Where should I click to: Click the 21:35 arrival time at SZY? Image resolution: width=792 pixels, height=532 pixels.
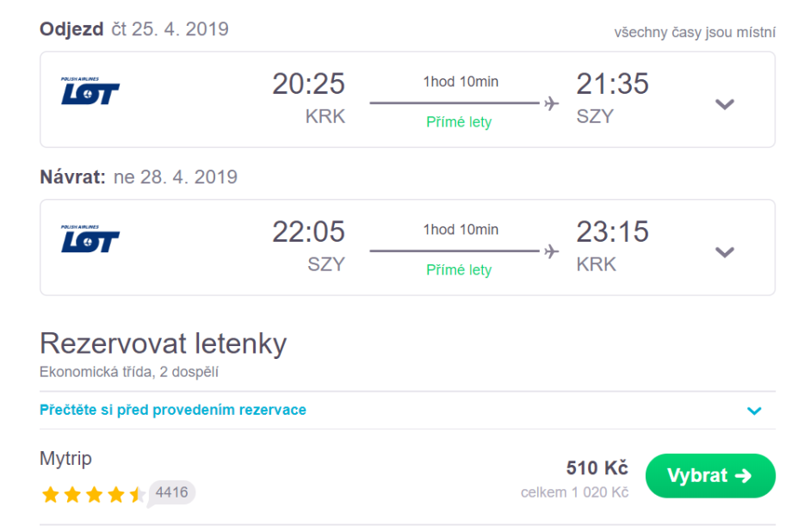612,84
